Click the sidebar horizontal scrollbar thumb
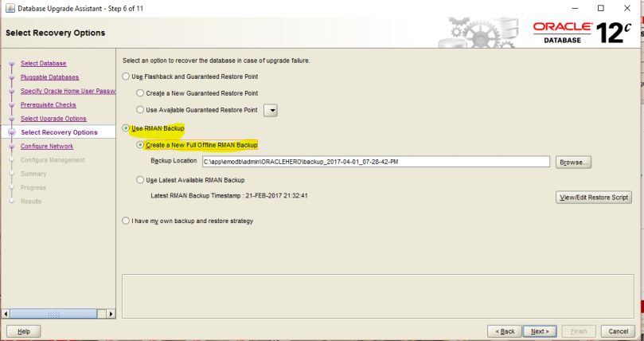Viewport: 644px width, 341px height. tap(54, 314)
